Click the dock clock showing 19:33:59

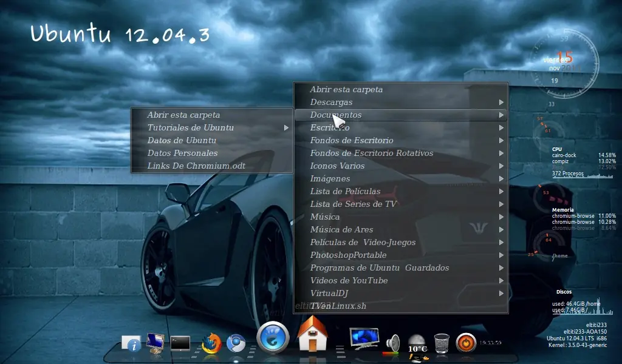491,343
